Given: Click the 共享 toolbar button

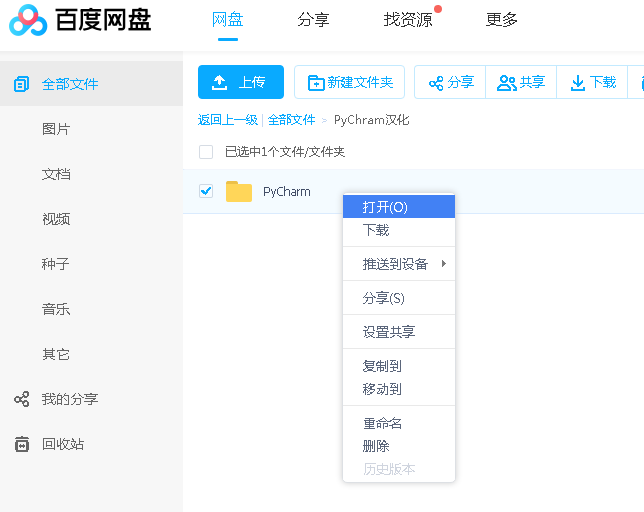Looking at the screenshot, I should pyautogui.click(x=521, y=82).
